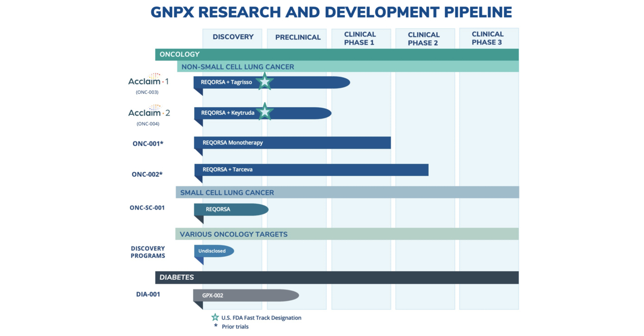This screenshot has height=336, width=644.
Task: Click the Undisclosed discovery program bar
Action: click(x=214, y=251)
